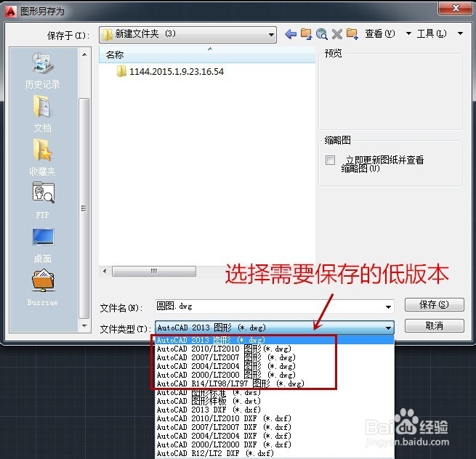Select AutoCAD 2010/LT2010 DXF option
The height and width of the screenshot is (459, 476).
275,418
